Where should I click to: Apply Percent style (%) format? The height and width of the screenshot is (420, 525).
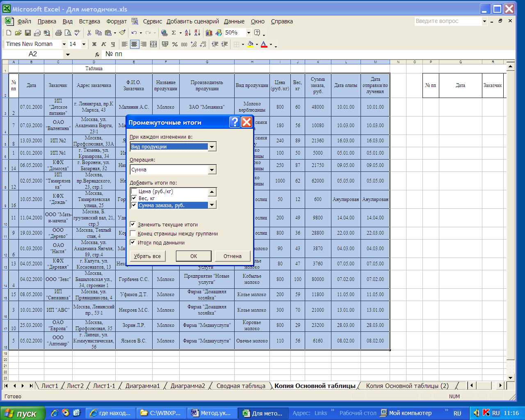(x=175, y=44)
